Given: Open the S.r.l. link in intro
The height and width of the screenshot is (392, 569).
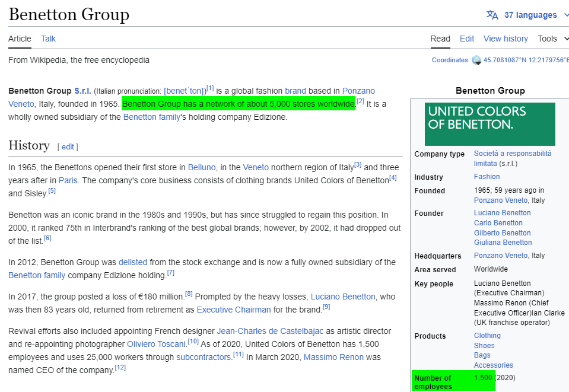Looking at the screenshot, I should click(82, 91).
